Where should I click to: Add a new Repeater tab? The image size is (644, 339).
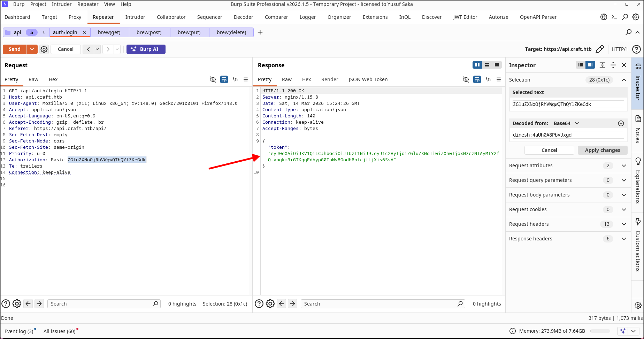[260, 32]
